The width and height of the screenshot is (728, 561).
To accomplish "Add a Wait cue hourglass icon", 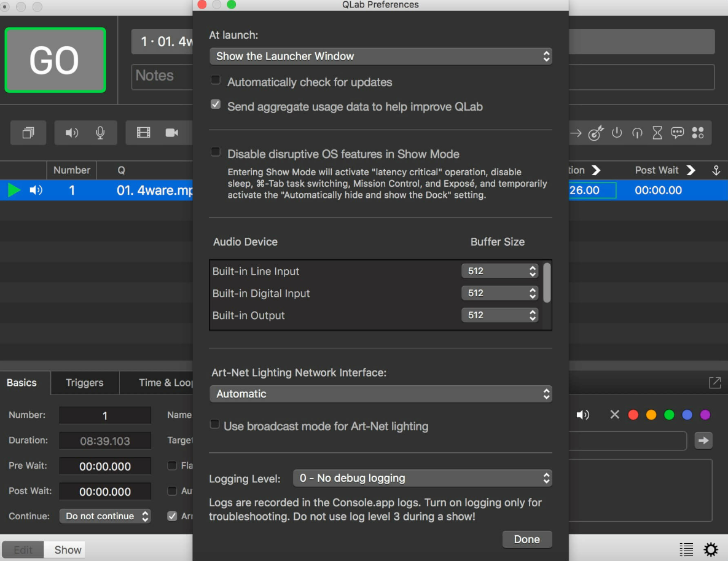I will pyautogui.click(x=657, y=133).
